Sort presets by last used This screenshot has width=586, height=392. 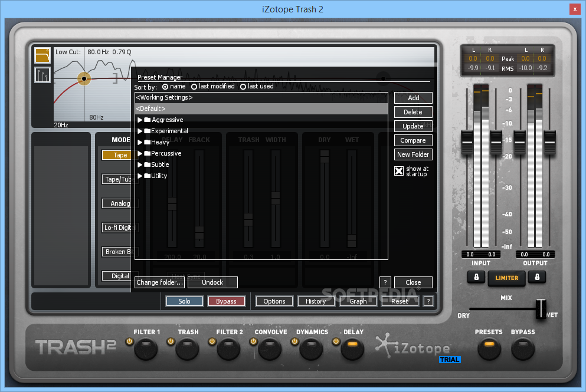click(243, 87)
